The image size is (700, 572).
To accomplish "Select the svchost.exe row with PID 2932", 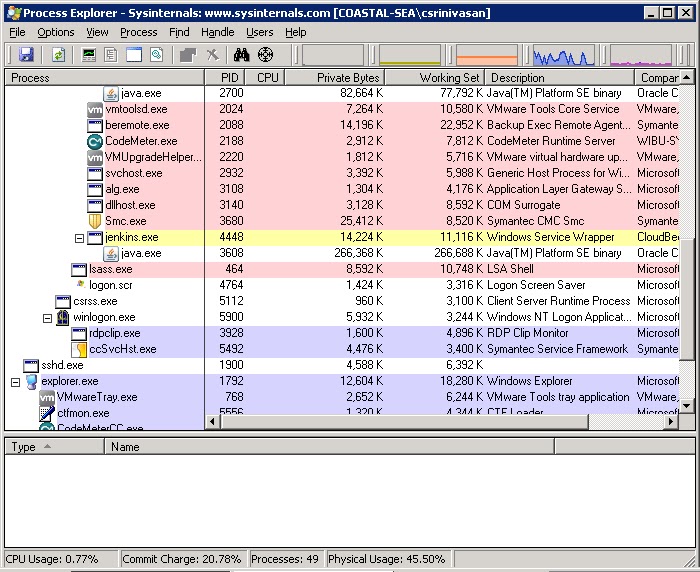I will (x=342, y=173).
